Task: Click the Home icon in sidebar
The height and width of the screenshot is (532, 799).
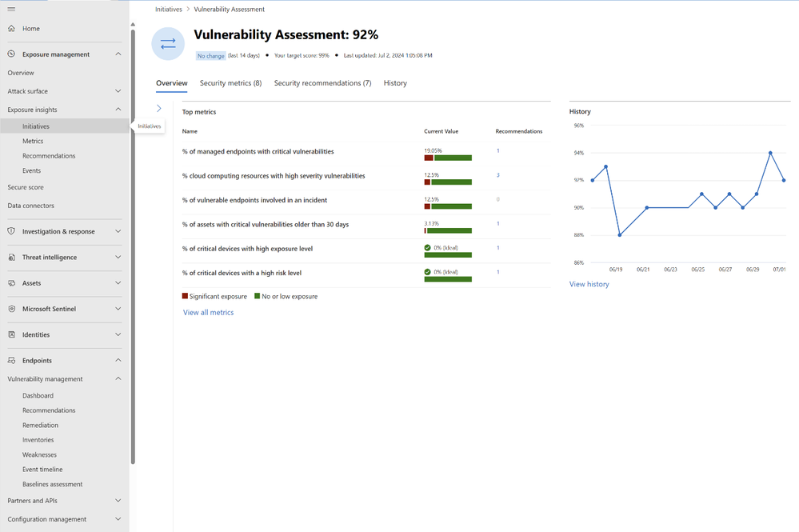Action: tap(11, 29)
